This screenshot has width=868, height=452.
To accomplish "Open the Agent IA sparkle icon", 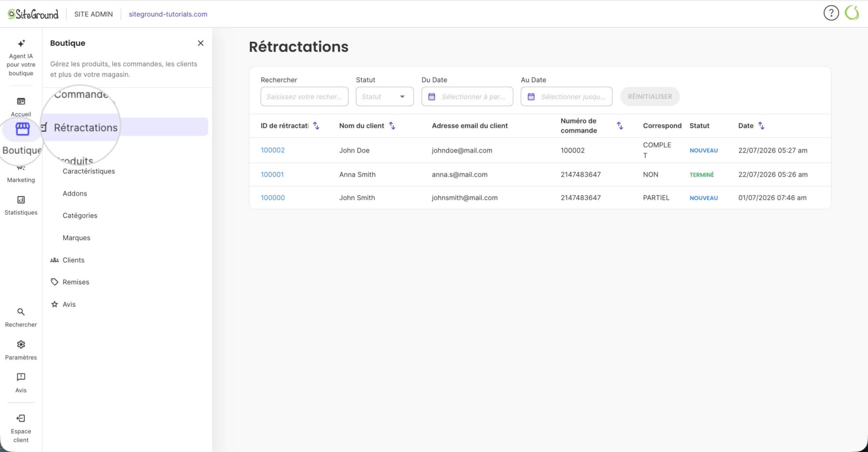I will tap(21, 43).
